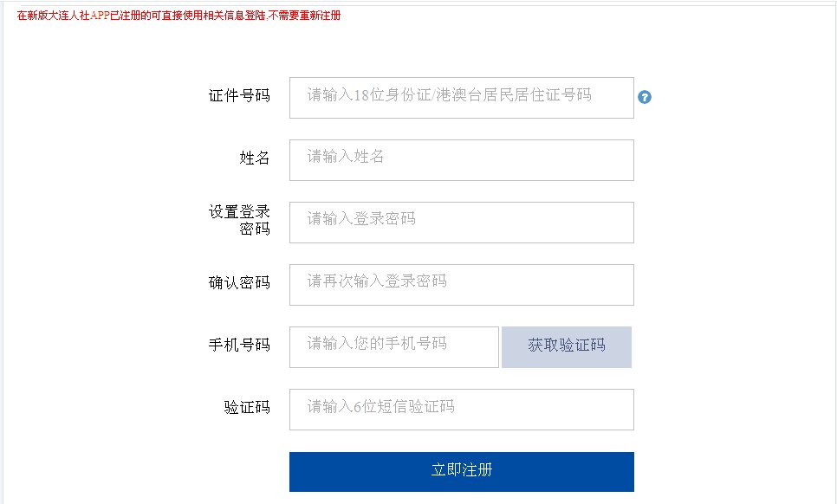Screen dimensions: 837x504
Task: Click the 确认密码 label text
Action: coord(239,283)
